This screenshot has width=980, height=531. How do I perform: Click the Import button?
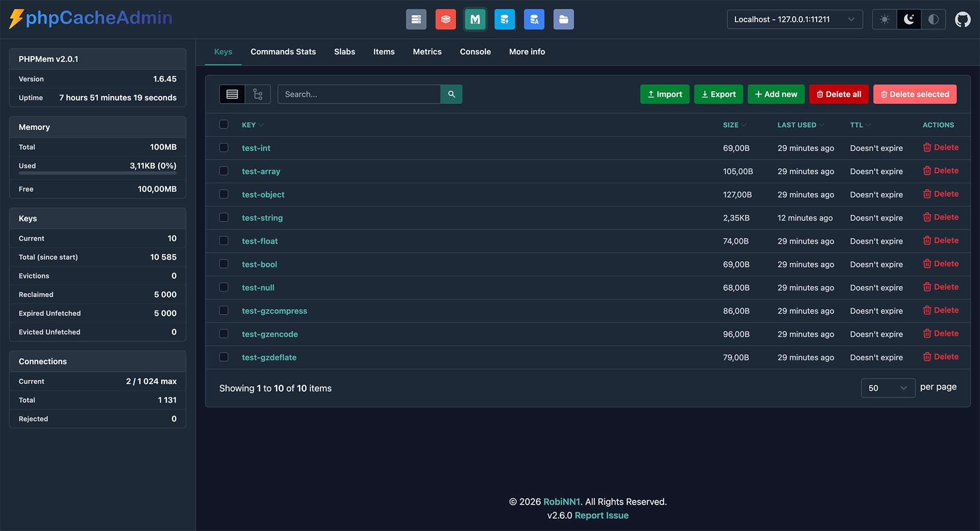pyautogui.click(x=665, y=94)
